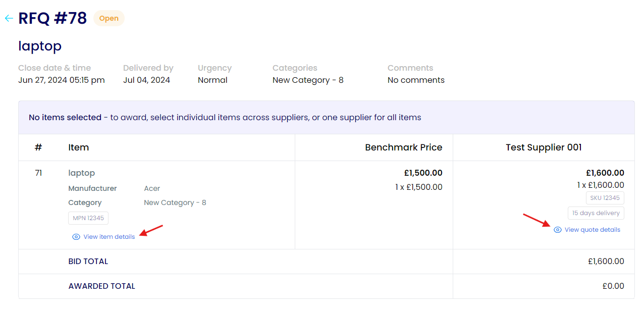Click the BID TOTAL row label
The width and height of the screenshot is (644, 309).
(88, 262)
